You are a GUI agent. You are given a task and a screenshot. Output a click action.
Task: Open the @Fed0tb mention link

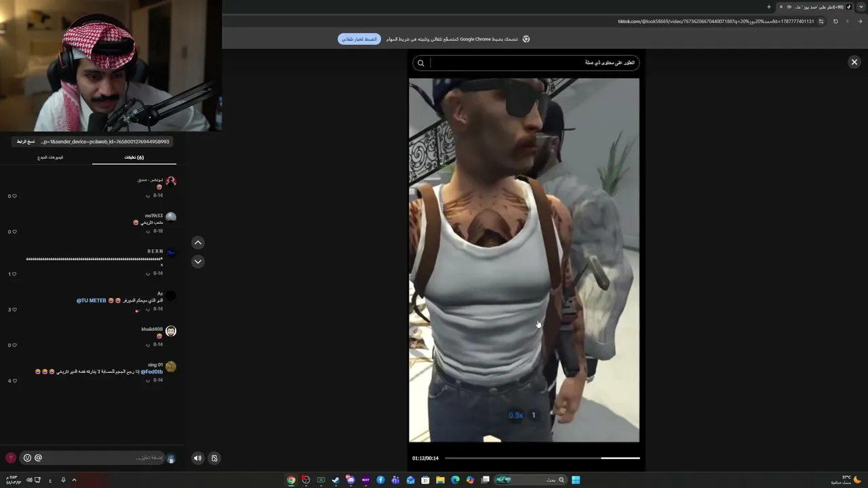coord(152,372)
